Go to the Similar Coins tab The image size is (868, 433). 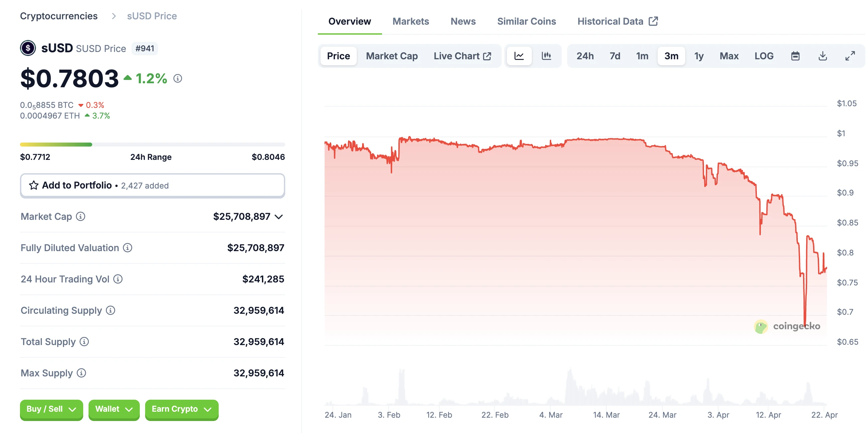tap(526, 21)
